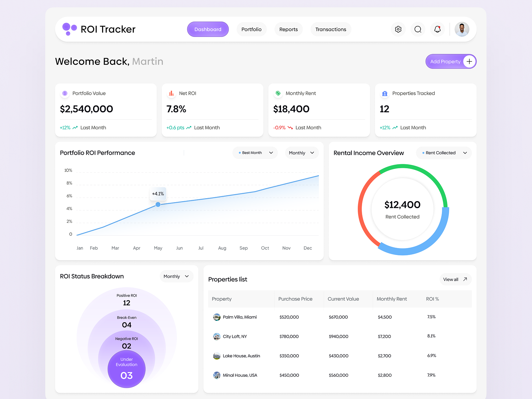The height and width of the screenshot is (399, 532).
Task: Open the Monthly dropdown in ROI Status Breakdown
Action: [x=176, y=276]
